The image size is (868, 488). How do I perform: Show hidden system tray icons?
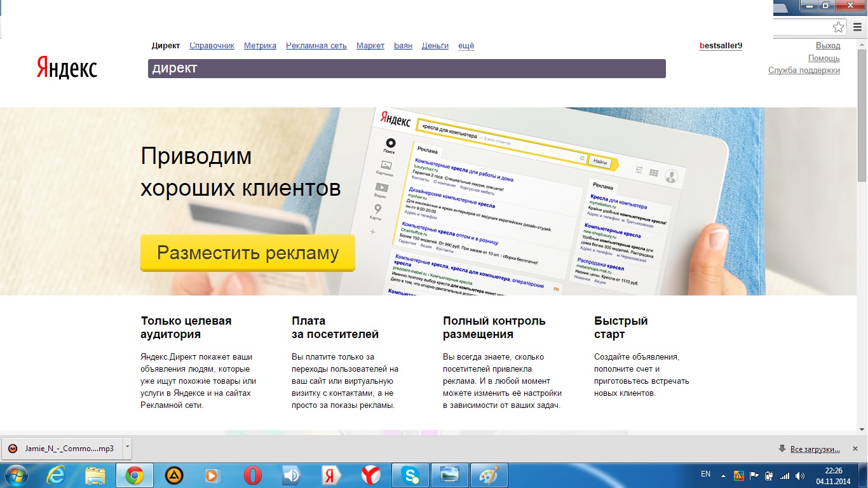click(723, 475)
